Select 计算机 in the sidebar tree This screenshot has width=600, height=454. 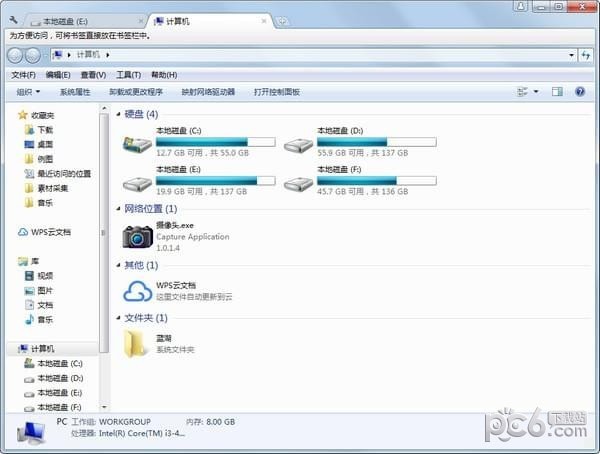36,349
